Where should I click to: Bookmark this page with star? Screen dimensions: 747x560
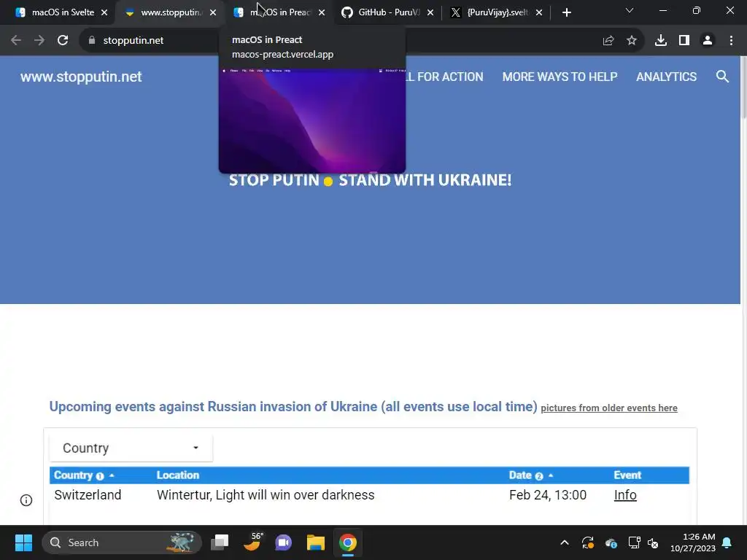tap(632, 41)
